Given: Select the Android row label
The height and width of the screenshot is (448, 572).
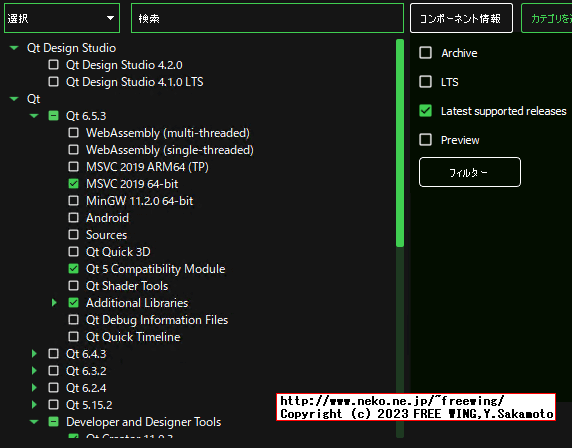Looking at the screenshot, I should click(107, 218).
